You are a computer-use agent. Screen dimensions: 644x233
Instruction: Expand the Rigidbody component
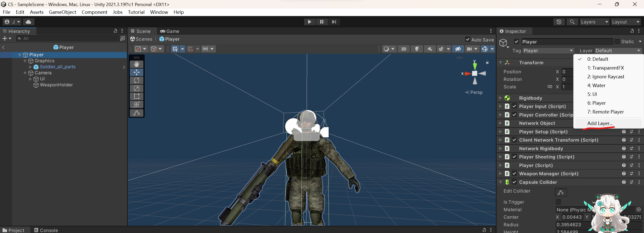[x=501, y=98]
